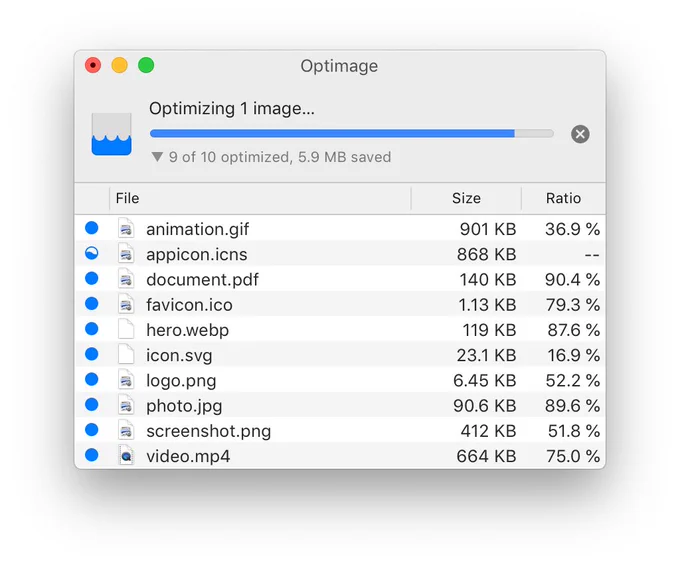Click the QuickTime file icon for video.mp4
680x567 pixels.
[x=126, y=456]
